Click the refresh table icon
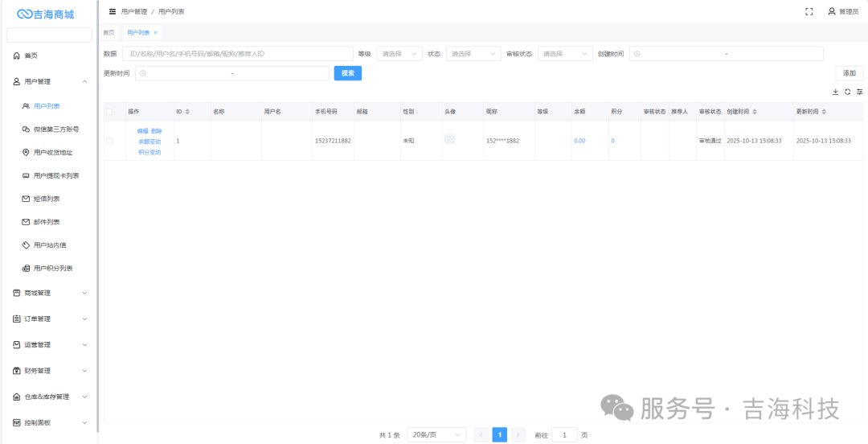 click(847, 92)
